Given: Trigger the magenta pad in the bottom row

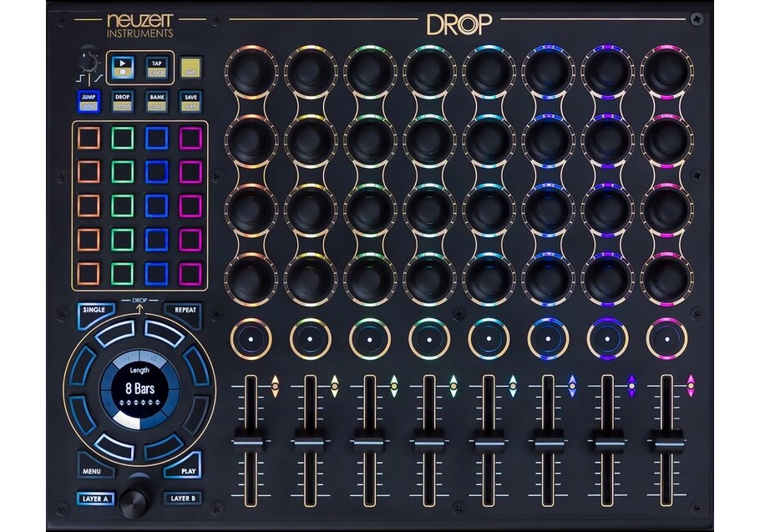Looking at the screenshot, I should 190,274.
